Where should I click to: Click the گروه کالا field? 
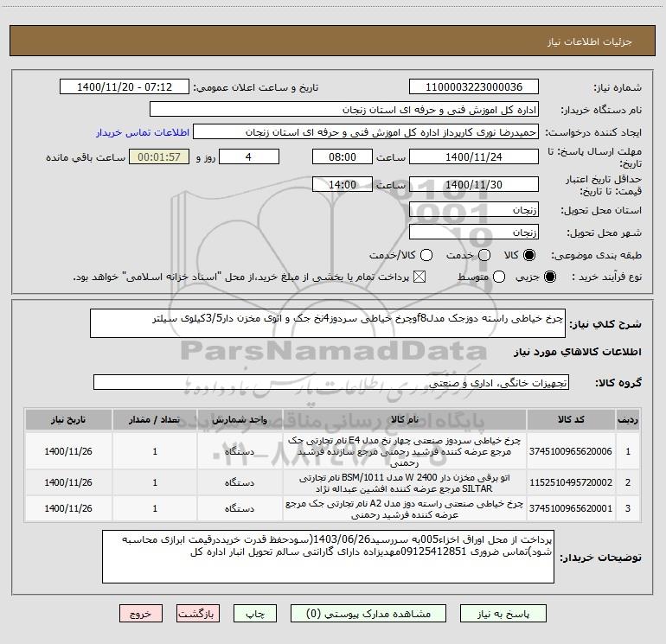click(331, 382)
